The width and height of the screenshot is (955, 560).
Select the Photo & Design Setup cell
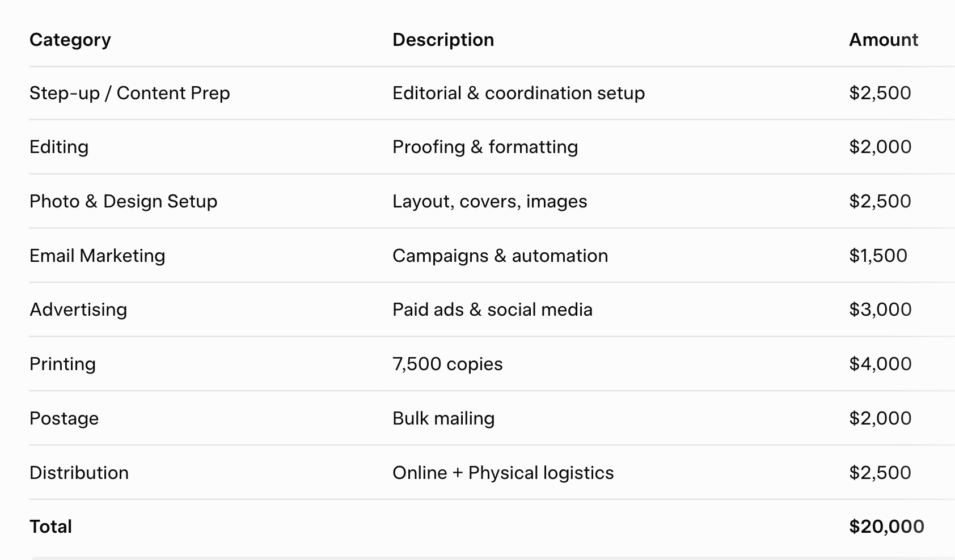(123, 201)
